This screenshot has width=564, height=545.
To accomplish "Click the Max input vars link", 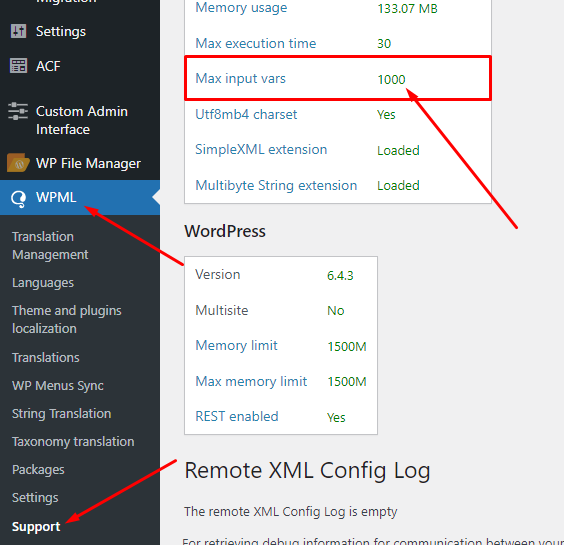I will pyautogui.click(x=240, y=78).
